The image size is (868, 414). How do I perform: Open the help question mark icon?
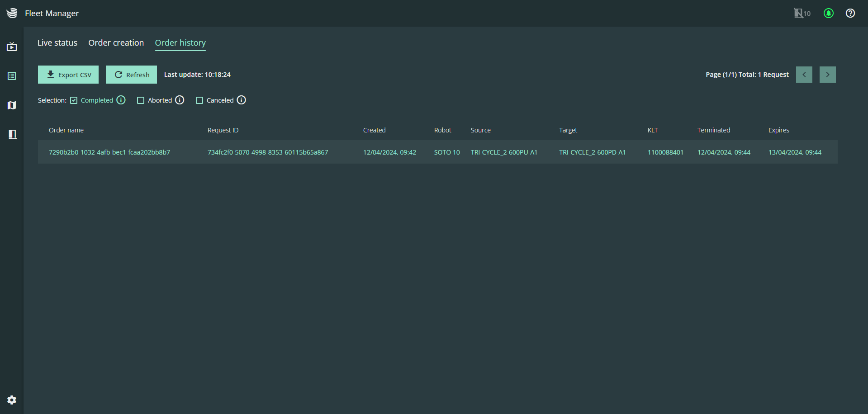pyautogui.click(x=850, y=14)
